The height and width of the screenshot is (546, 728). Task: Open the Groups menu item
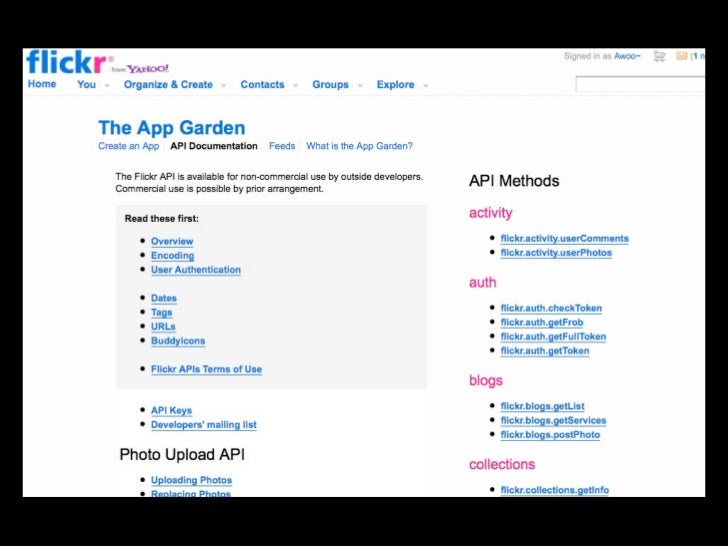pos(330,84)
